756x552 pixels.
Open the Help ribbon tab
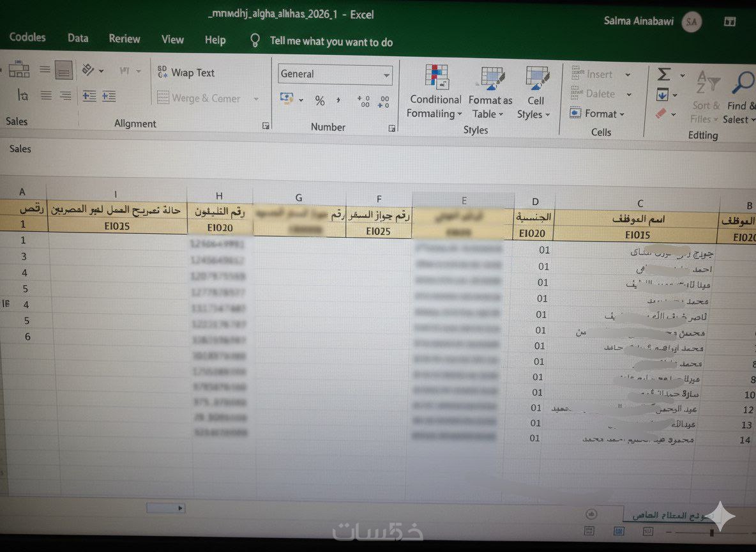tap(215, 40)
